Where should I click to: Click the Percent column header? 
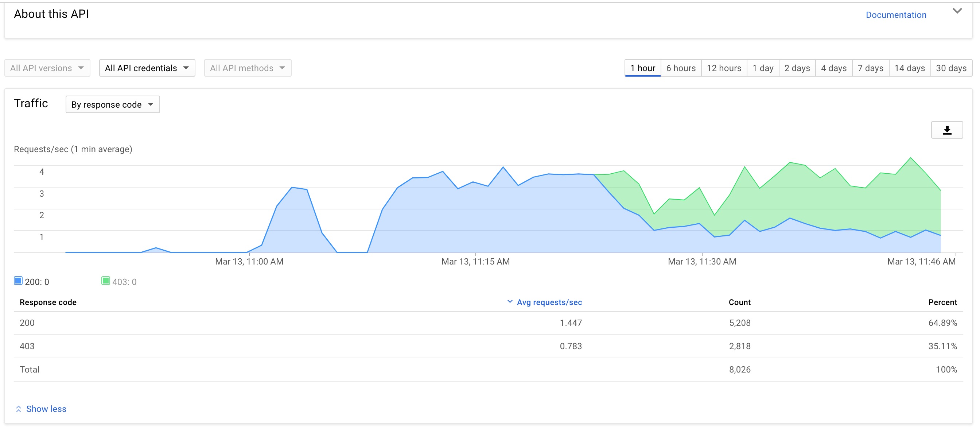(942, 302)
